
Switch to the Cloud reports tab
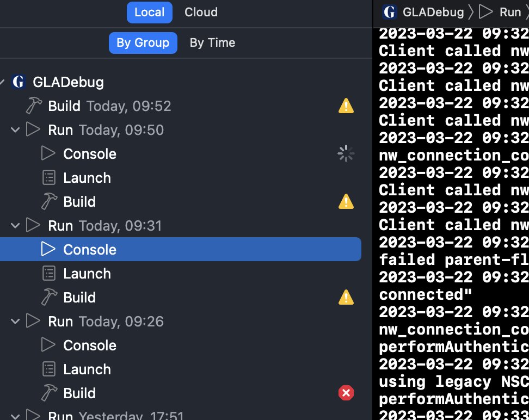pyautogui.click(x=201, y=13)
